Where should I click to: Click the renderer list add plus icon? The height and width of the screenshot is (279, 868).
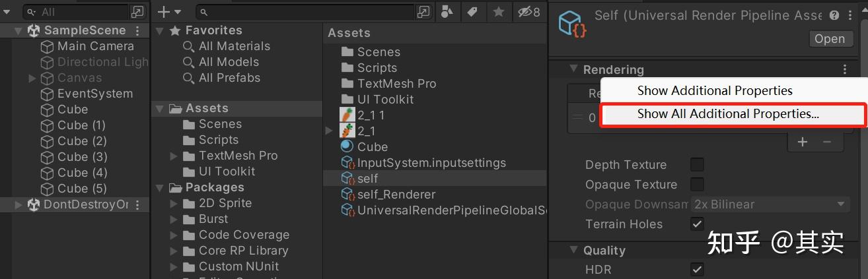pyautogui.click(x=803, y=142)
